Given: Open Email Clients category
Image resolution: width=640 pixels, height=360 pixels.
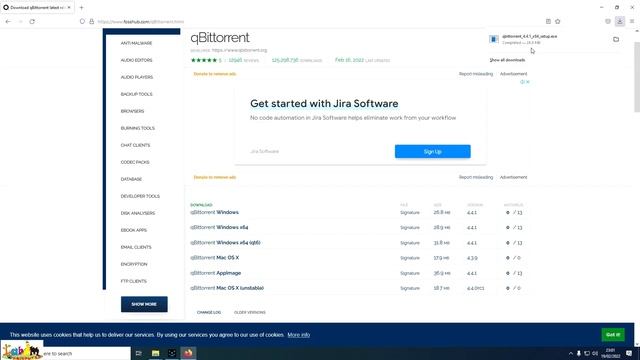Looking at the screenshot, I should tap(136, 247).
